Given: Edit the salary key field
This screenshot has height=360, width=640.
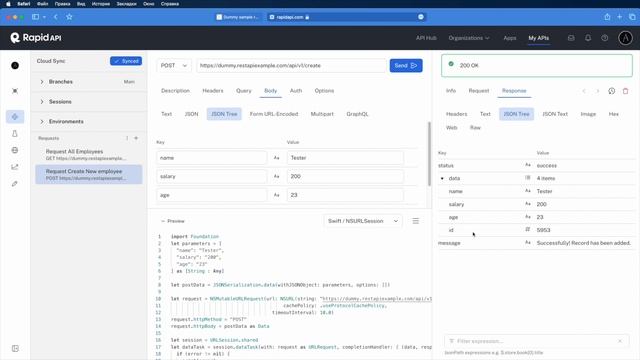Looking at the screenshot, I should click(211, 176).
